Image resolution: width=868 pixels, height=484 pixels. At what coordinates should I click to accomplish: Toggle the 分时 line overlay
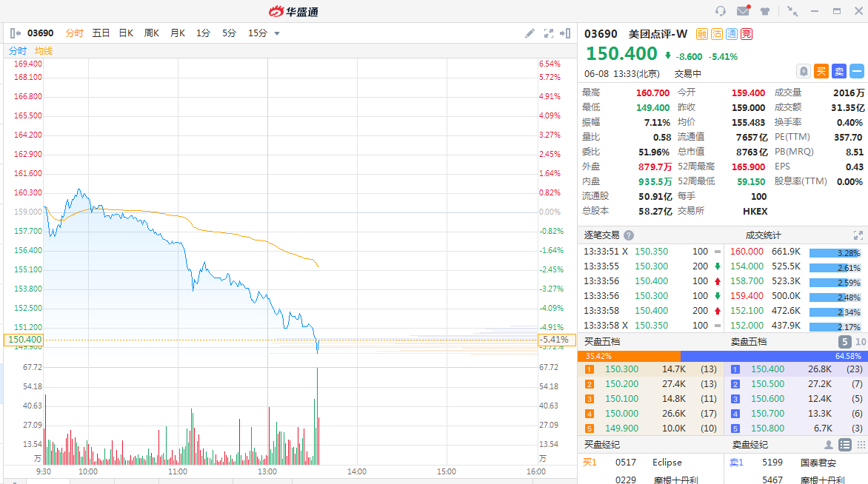(18, 51)
